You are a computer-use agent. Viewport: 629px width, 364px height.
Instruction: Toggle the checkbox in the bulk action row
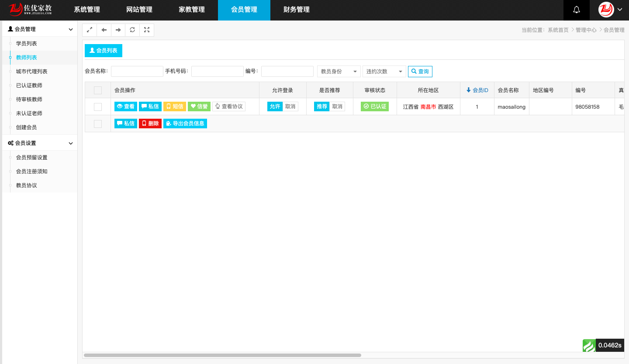point(98,124)
